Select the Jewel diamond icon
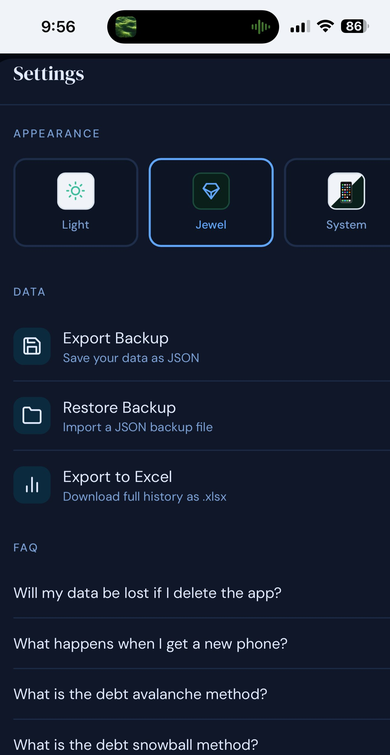This screenshot has width=390, height=755. [211, 191]
